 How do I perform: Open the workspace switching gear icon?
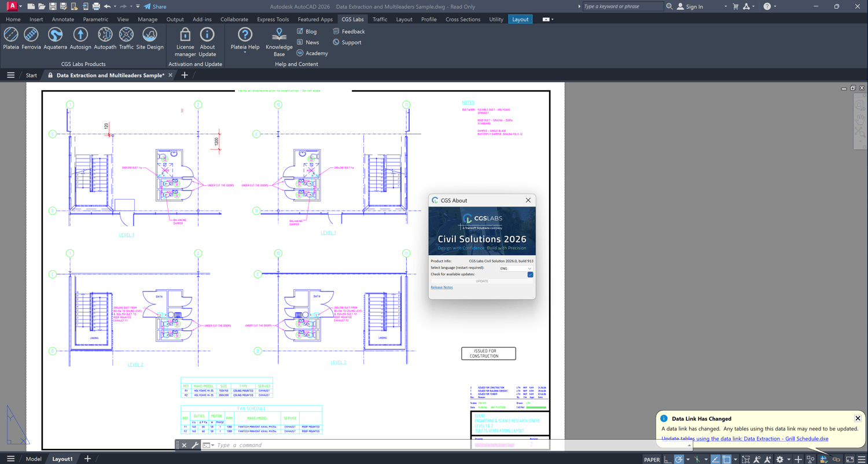point(780,459)
